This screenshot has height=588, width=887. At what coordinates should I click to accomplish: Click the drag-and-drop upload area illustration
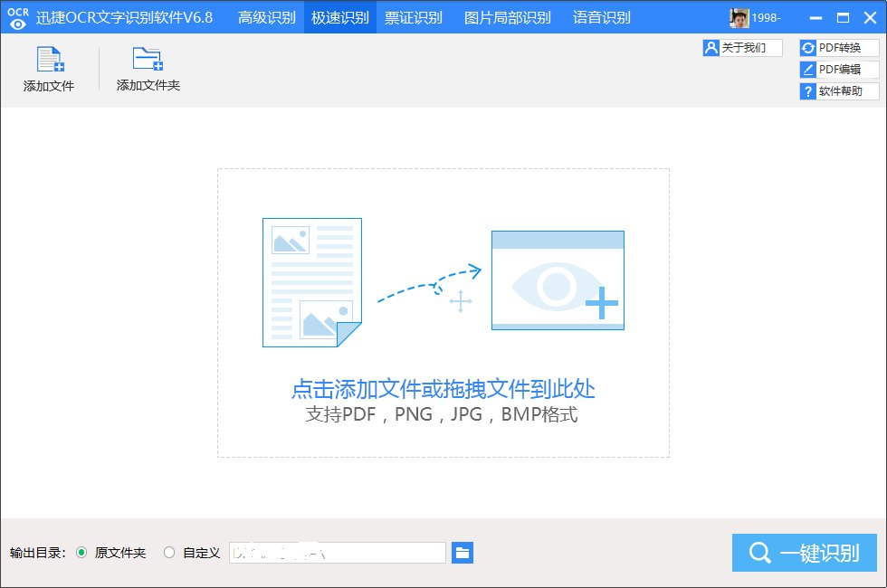pyautogui.click(x=442, y=280)
